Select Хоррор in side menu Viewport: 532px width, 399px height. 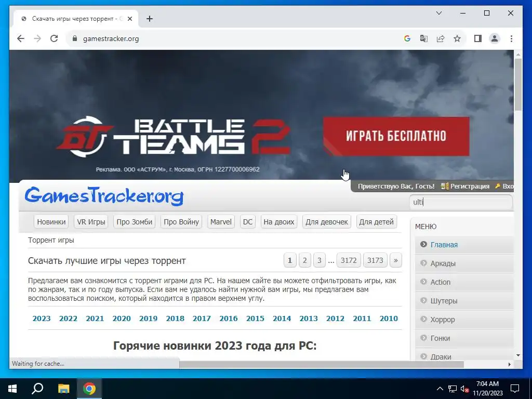(464, 320)
